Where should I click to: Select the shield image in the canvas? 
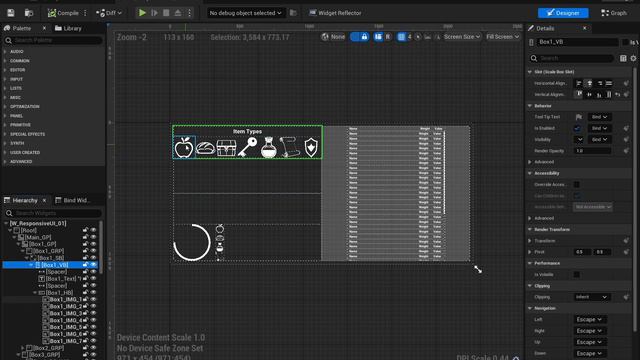pyautogui.click(x=311, y=147)
